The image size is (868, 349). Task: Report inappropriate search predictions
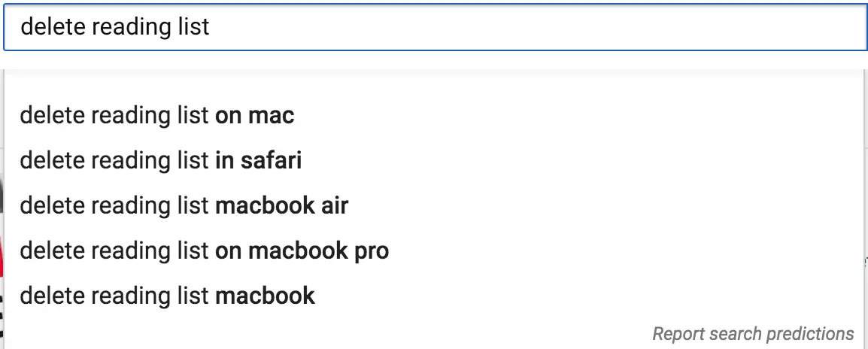pos(753,333)
